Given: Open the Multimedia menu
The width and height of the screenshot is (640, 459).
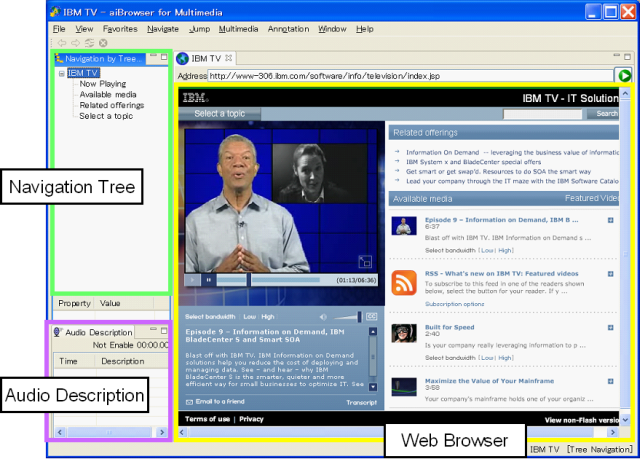Looking at the screenshot, I should [238, 29].
